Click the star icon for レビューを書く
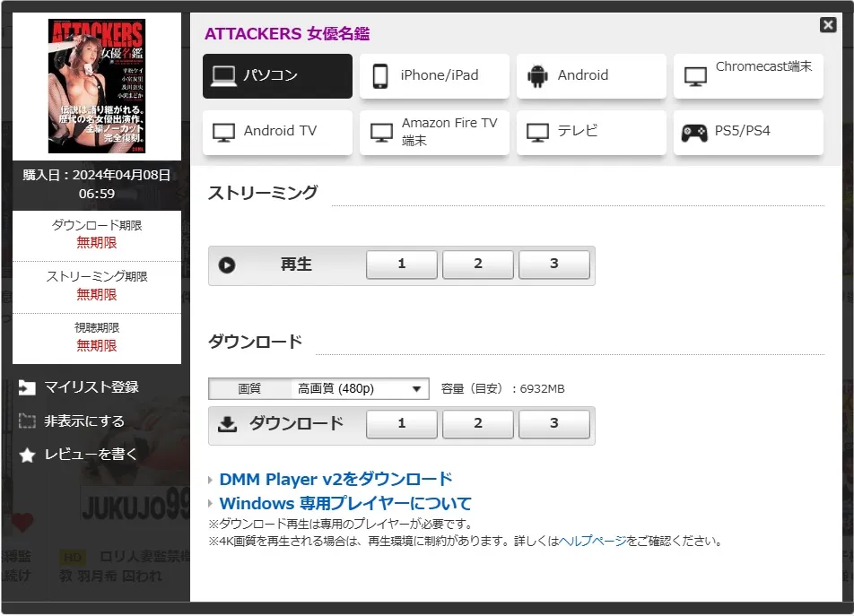This screenshot has height=616, width=854. 27,455
